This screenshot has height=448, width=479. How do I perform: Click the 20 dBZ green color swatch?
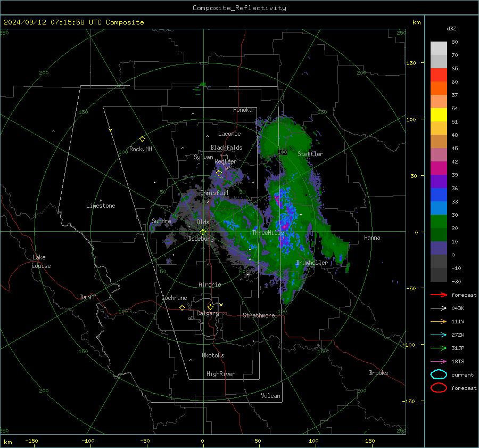coord(439,222)
